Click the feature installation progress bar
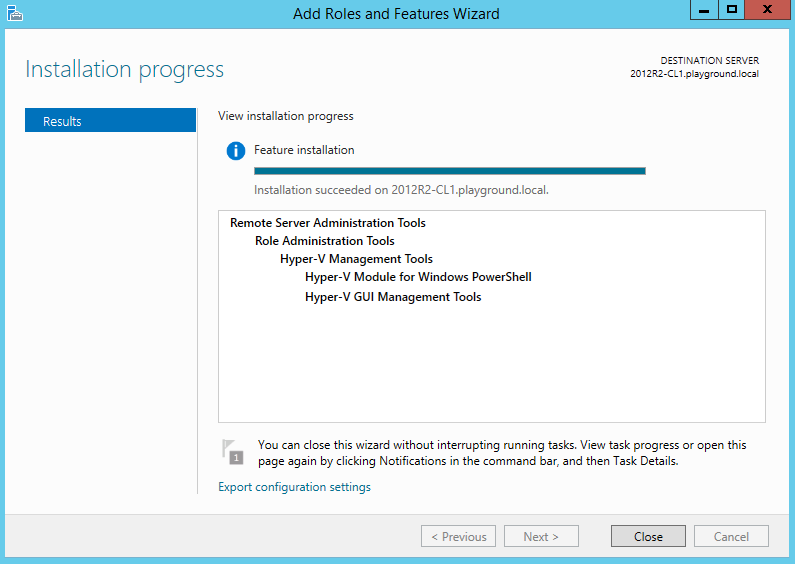Viewport: 795px width, 564px height. 450,171
